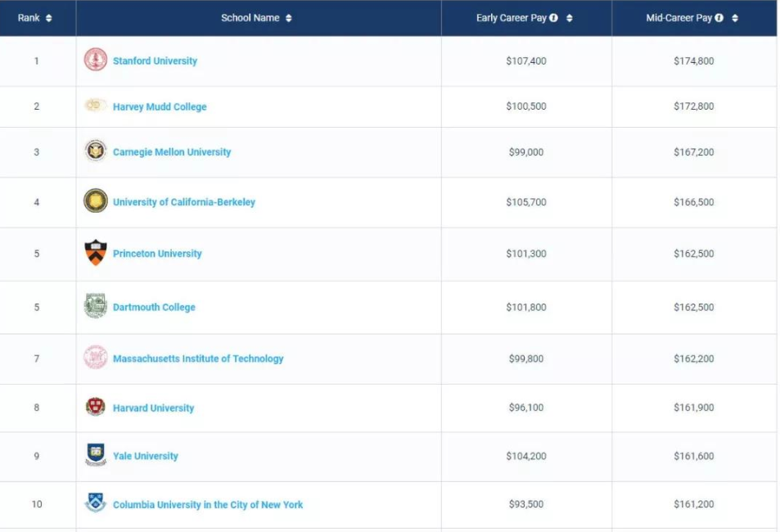
Task: Click the Dartmouth College seal logo
Action: (x=96, y=305)
